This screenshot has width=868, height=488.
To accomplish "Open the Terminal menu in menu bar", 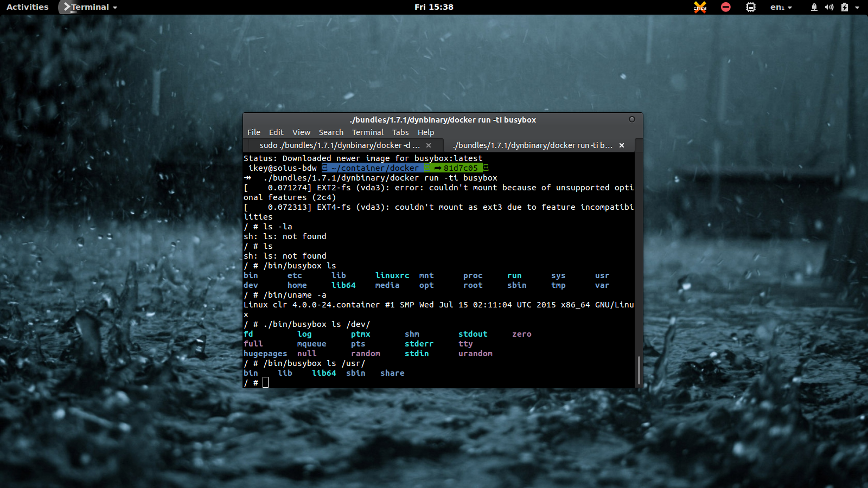I will coord(367,132).
